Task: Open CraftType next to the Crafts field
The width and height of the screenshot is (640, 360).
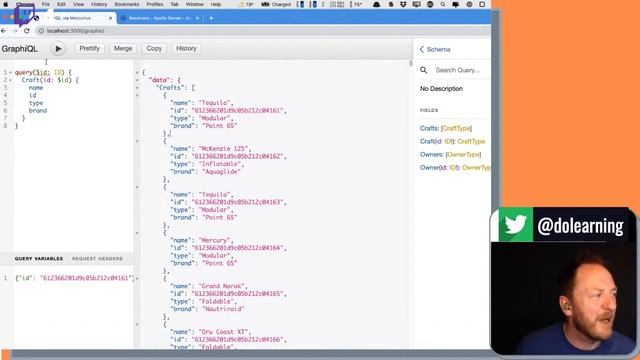Action: [x=456, y=128]
